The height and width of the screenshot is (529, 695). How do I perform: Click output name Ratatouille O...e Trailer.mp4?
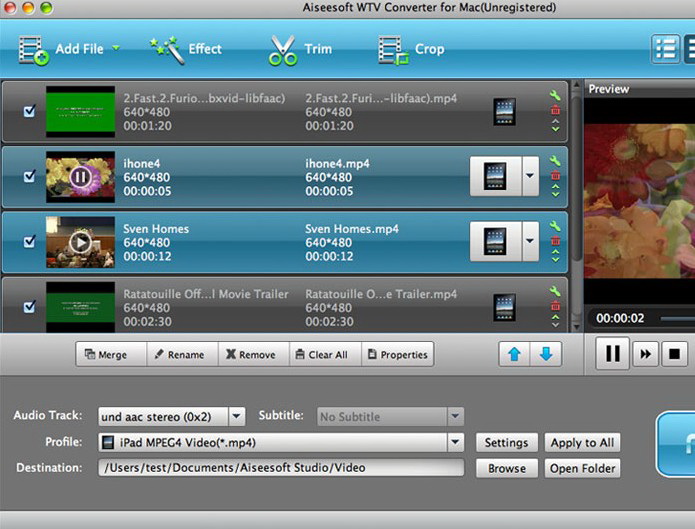pyautogui.click(x=381, y=294)
